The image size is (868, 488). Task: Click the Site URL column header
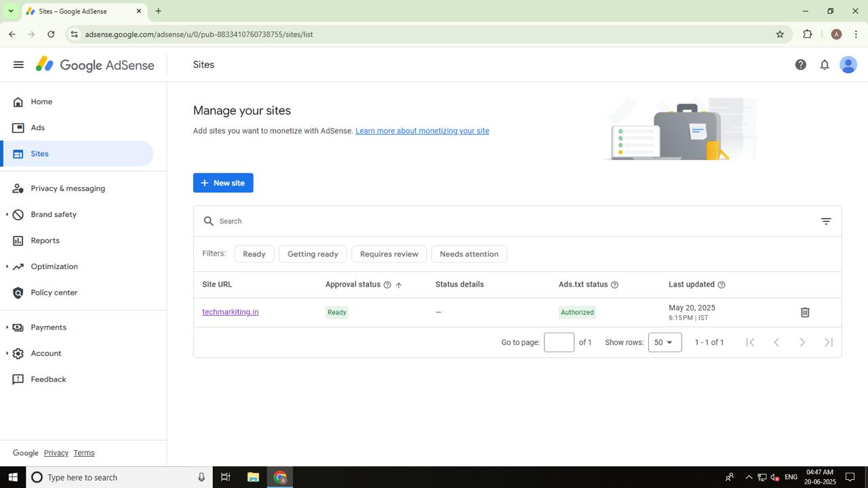pyautogui.click(x=217, y=285)
